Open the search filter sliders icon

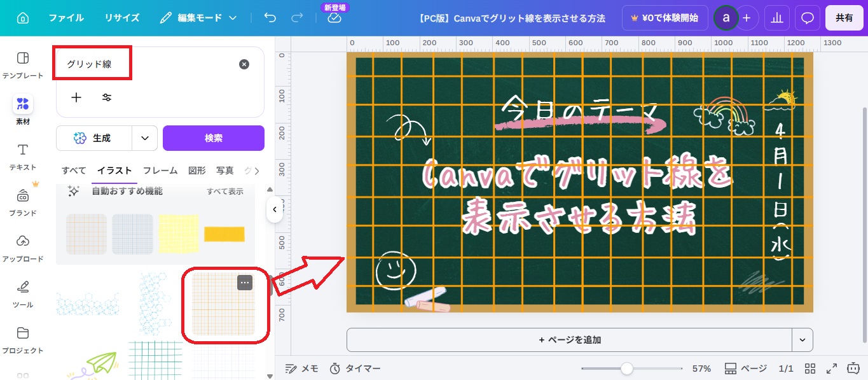[x=107, y=97]
